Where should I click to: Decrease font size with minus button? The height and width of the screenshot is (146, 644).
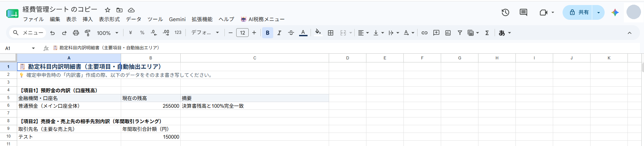pyautogui.click(x=230, y=33)
